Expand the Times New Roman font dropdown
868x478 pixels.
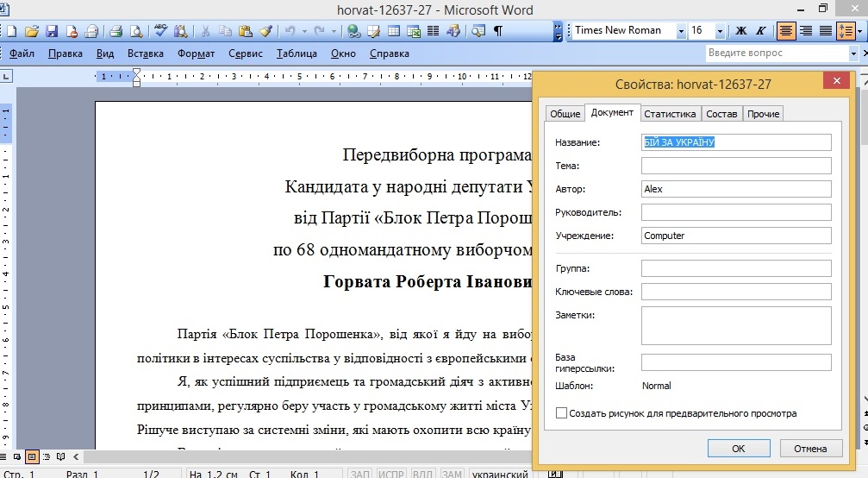(x=682, y=31)
